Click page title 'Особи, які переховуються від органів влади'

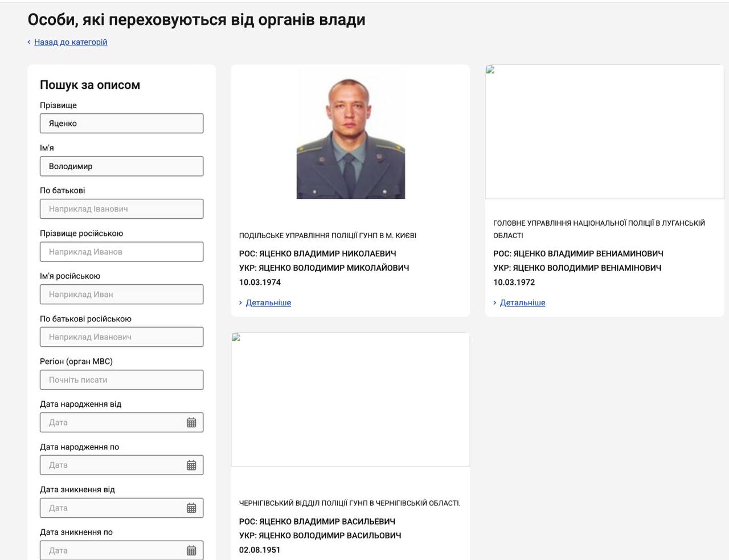[196, 20]
